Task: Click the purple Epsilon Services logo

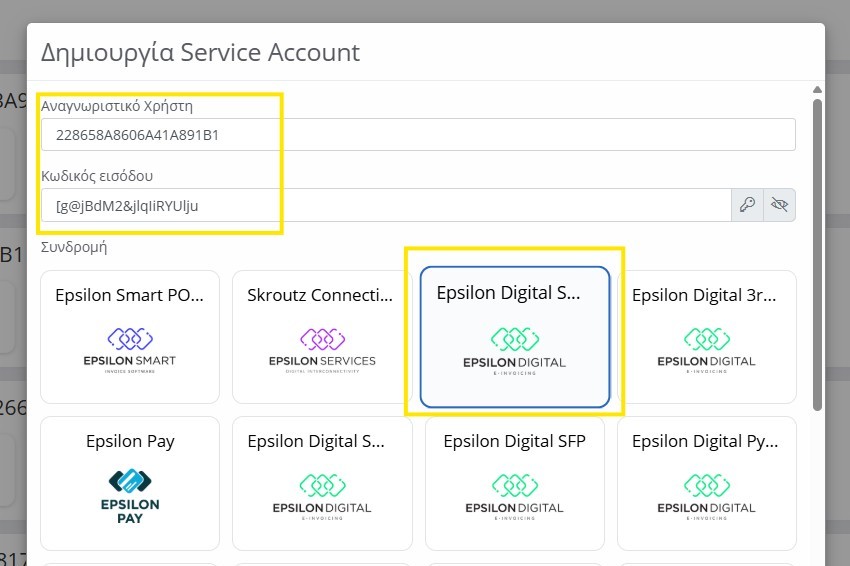Action: click(x=322, y=346)
